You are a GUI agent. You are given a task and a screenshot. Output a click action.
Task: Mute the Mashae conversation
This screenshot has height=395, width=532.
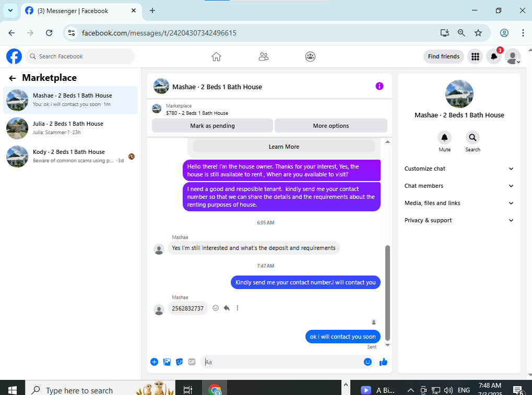(444, 138)
